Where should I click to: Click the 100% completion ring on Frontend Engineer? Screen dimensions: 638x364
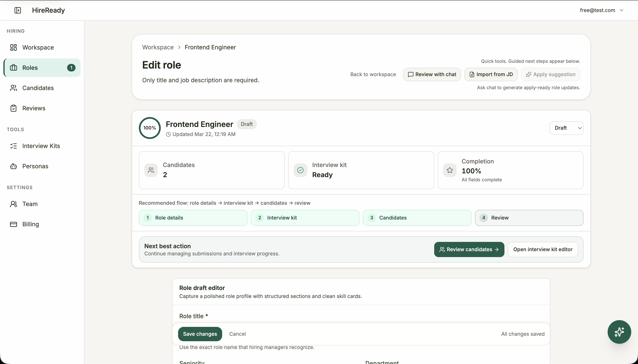point(149,128)
